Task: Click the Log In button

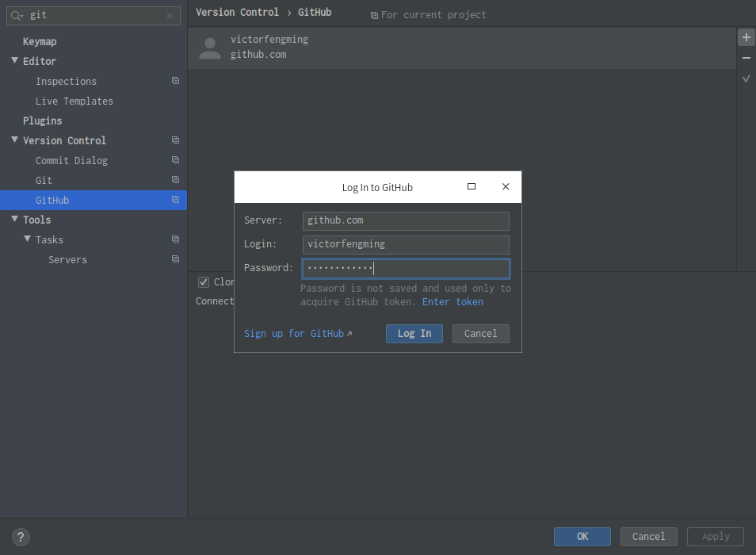Action: (414, 334)
